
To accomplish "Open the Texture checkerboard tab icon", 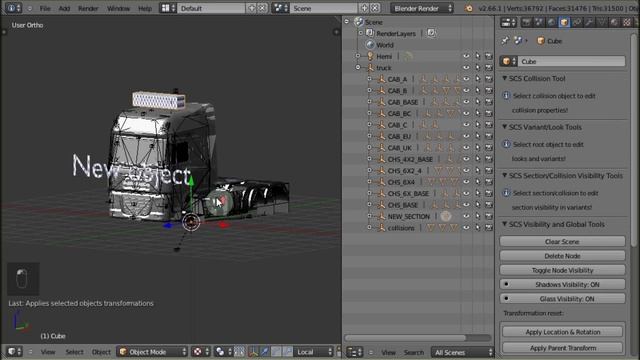I will coord(627,22).
